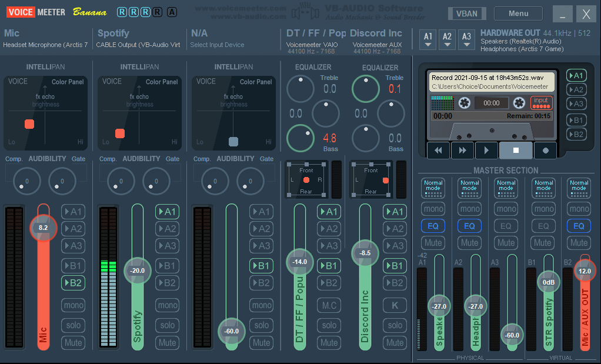Click the B2 master fader knob at 12.0
This screenshot has height=364, width=601.
click(585, 271)
